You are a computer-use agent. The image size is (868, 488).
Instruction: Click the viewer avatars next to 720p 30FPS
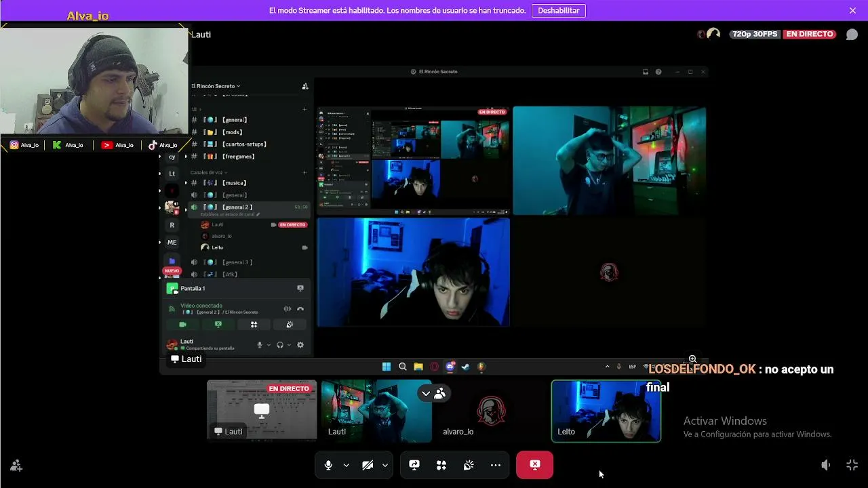[x=709, y=34]
